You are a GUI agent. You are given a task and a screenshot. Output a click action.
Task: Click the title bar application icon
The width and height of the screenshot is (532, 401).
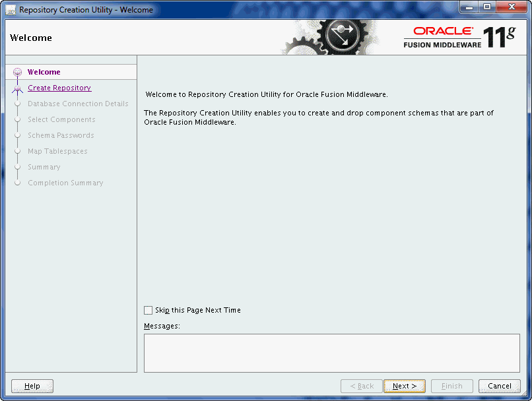[x=11, y=10]
